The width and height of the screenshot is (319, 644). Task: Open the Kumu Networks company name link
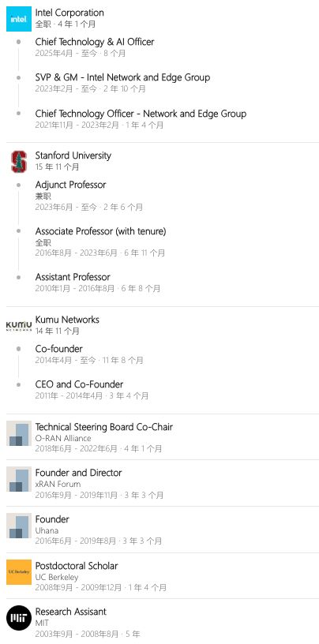pos(67,320)
